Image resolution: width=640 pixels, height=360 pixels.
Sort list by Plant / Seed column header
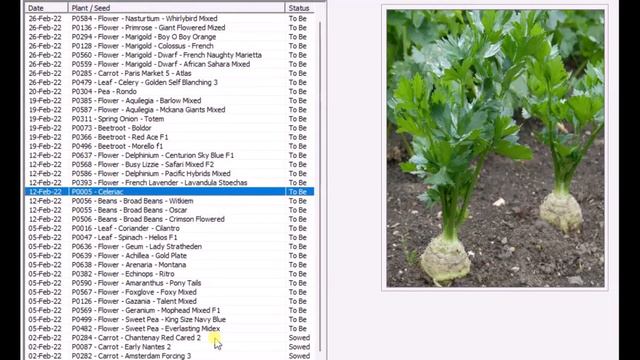(176, 8)
